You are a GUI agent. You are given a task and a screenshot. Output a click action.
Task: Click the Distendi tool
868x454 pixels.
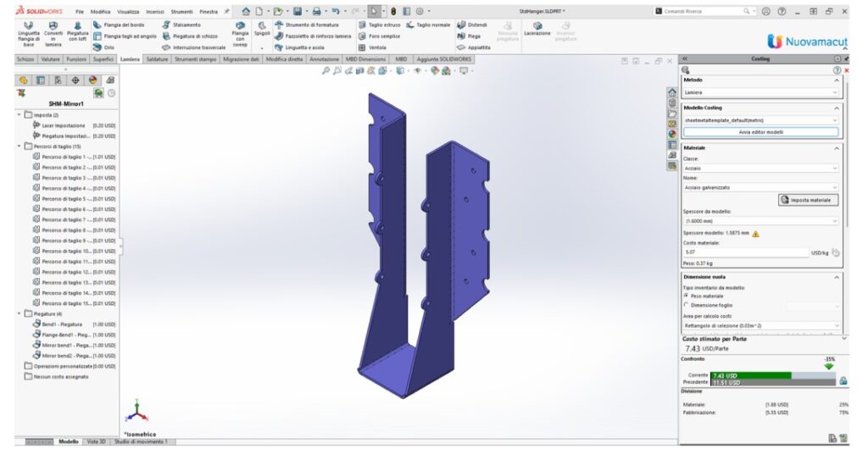click(472, 25)
